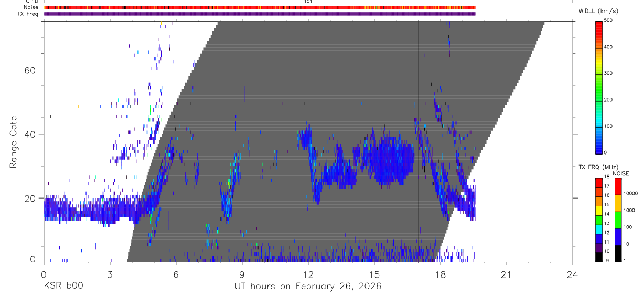Click 'UT hours on February 26, 2026' label

click(308, 287)
